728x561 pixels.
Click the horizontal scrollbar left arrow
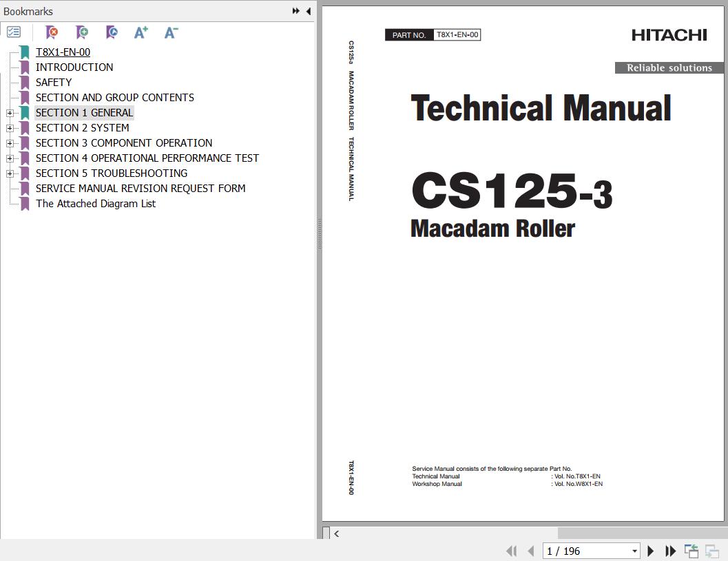[x=337, y=533]
